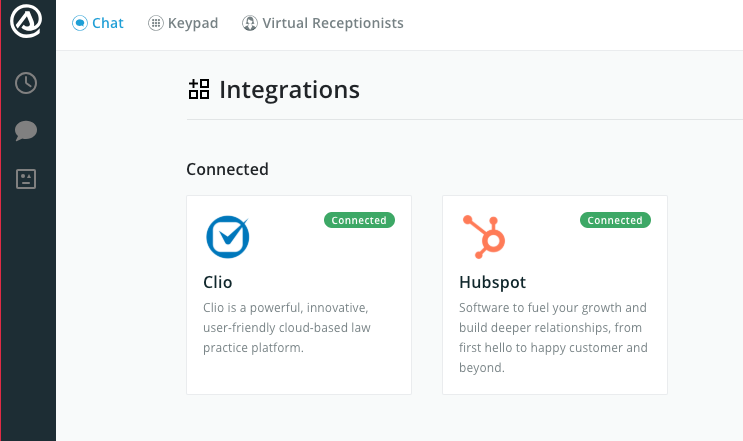
Task: Click the Chat bubble icon
Action: (x=80, y=23)
